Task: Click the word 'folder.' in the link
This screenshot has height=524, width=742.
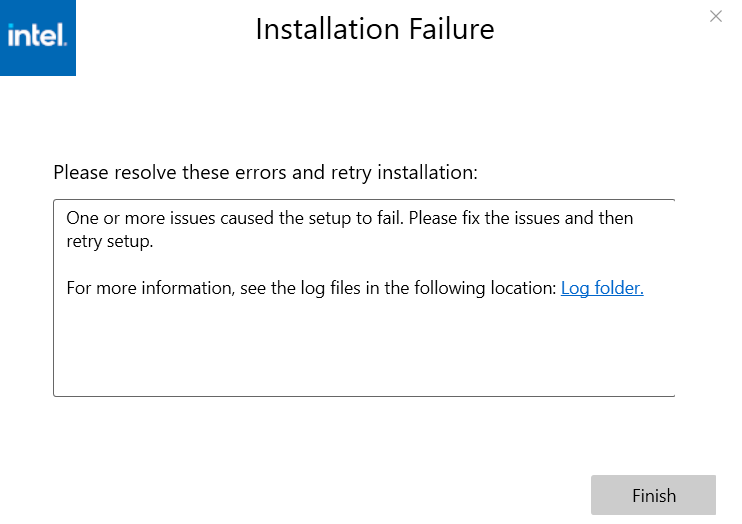Action: 619,288
